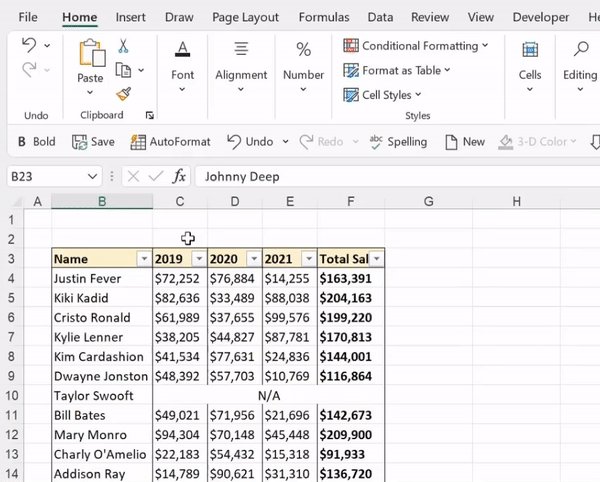The height and width of the screenshot is (482, 600).
Task: Expand ribbon Undo history arrow
Action: [47, 46]
